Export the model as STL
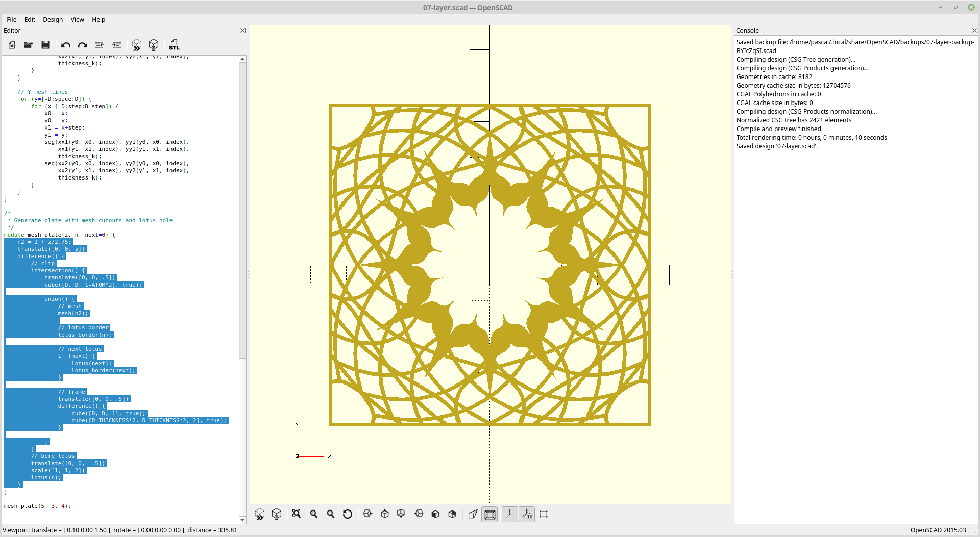The height and width of the screenshot is (537, 980). [x=174, y=45]
